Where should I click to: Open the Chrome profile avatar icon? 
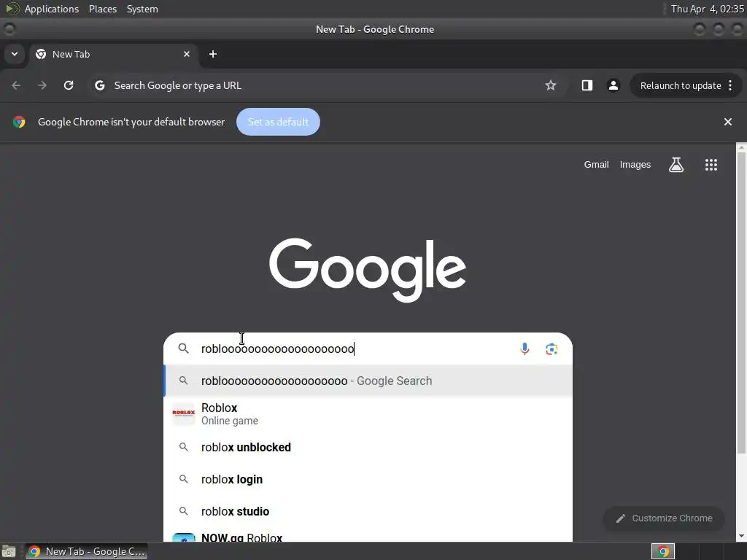tap(613, 85)
